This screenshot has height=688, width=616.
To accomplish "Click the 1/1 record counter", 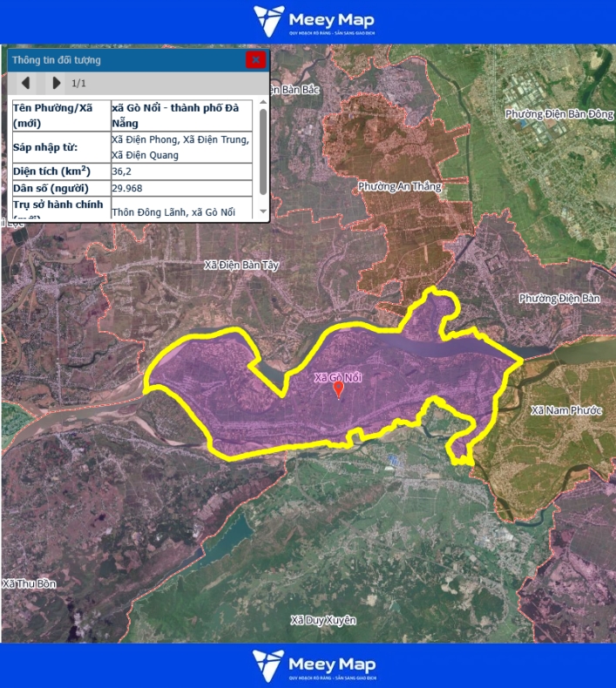I will [x=78, y=83].
